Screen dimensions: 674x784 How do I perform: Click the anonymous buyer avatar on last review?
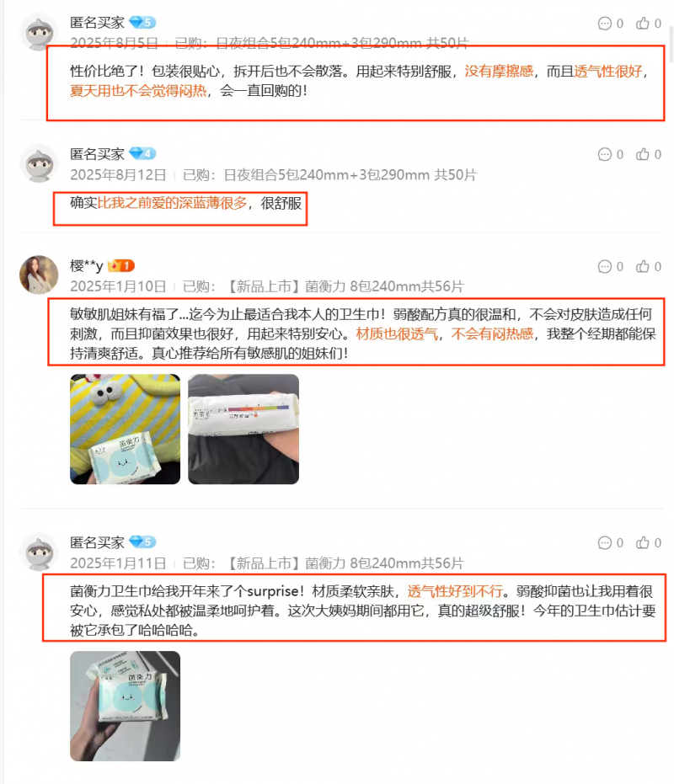39,552
